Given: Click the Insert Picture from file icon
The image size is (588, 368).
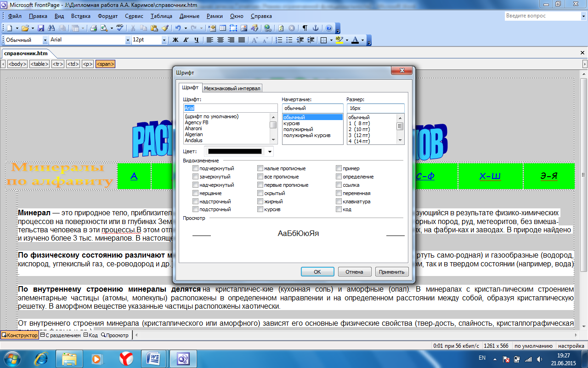Looking at the screenshot, I should [x=244, y=28].
